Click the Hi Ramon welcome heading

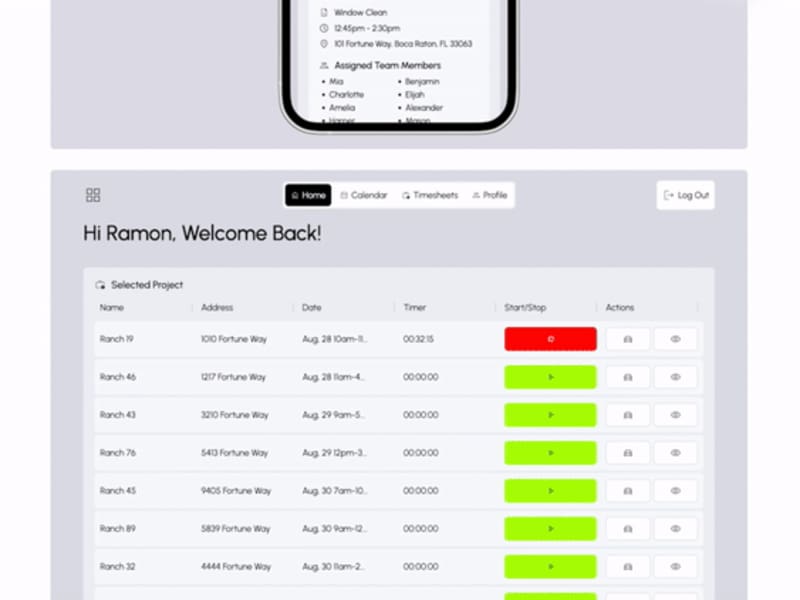click(202, 233)
